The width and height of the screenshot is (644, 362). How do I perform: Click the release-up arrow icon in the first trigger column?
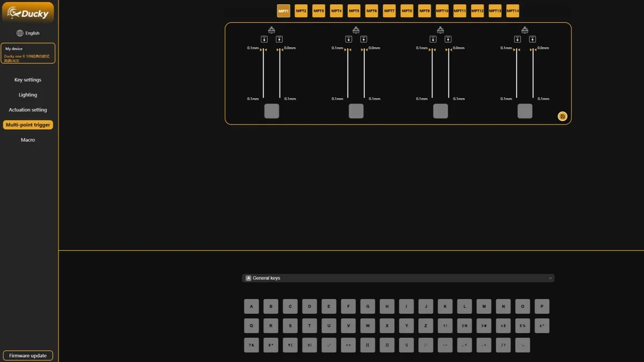[x=279, y=39]
